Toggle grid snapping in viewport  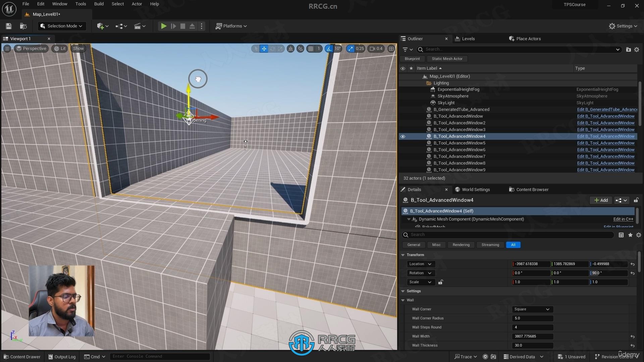coord(311,49)
